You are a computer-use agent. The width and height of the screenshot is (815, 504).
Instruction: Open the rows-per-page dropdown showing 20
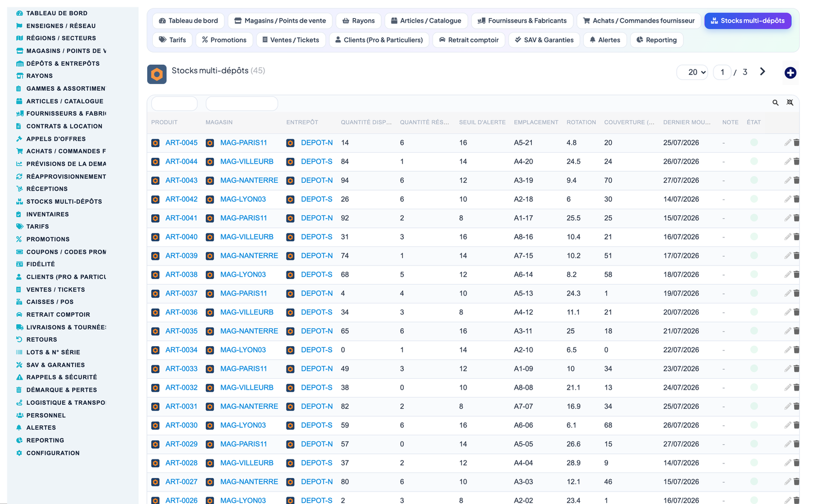pos(693,72)
